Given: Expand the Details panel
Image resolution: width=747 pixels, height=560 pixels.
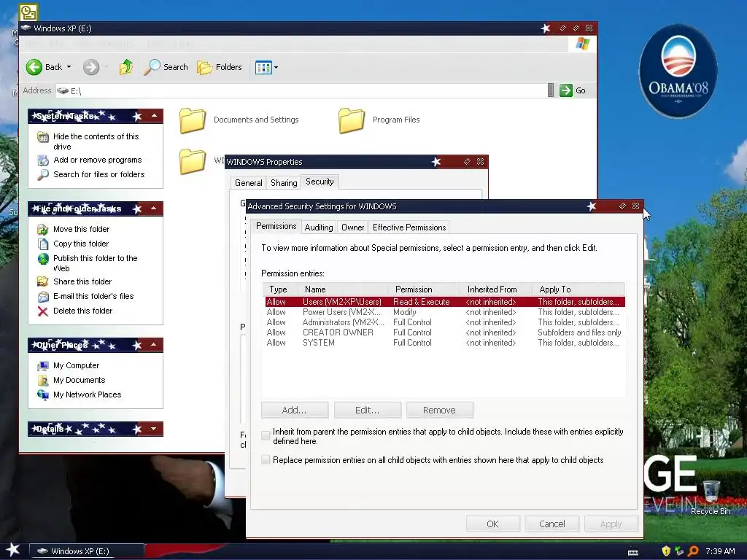Looking at the screenshot, I should (x=154, y=429).
